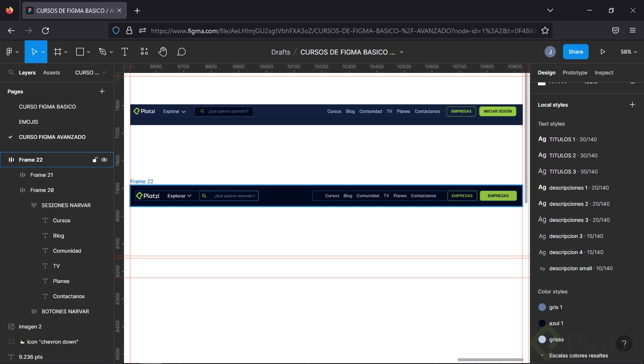Click the canvas horizontal scrollbar
This screenshot has width=644, height=364.
pos(490,360)
